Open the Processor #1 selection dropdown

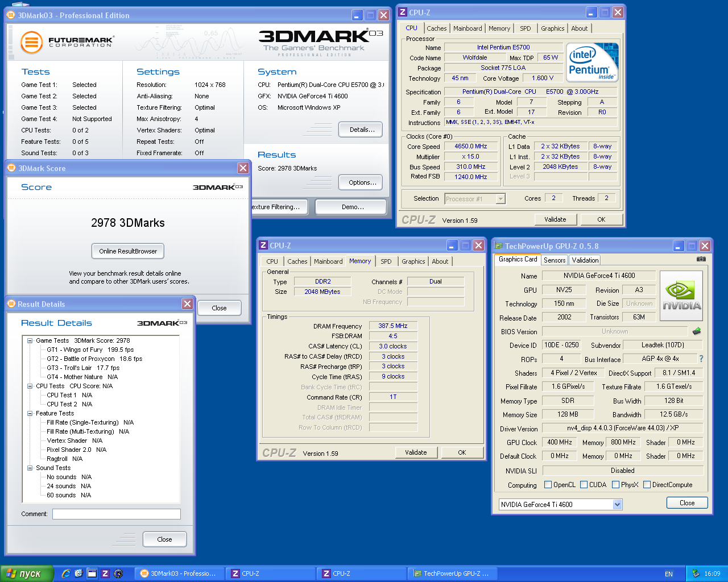click(x=500, y=199)
